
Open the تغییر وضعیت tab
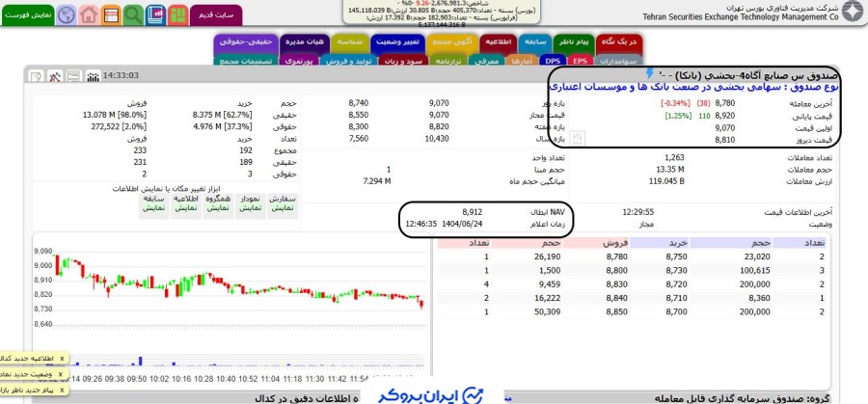click(398, 42)
